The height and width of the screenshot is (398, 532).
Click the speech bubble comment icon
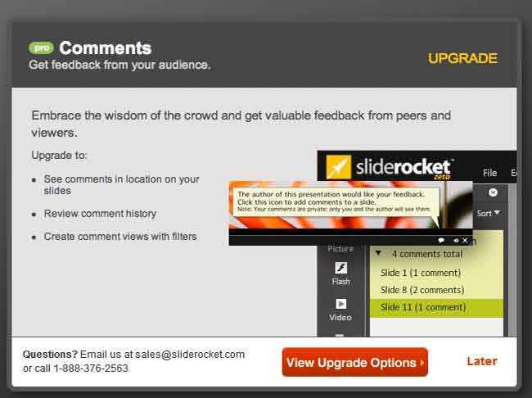click(441, 241)
